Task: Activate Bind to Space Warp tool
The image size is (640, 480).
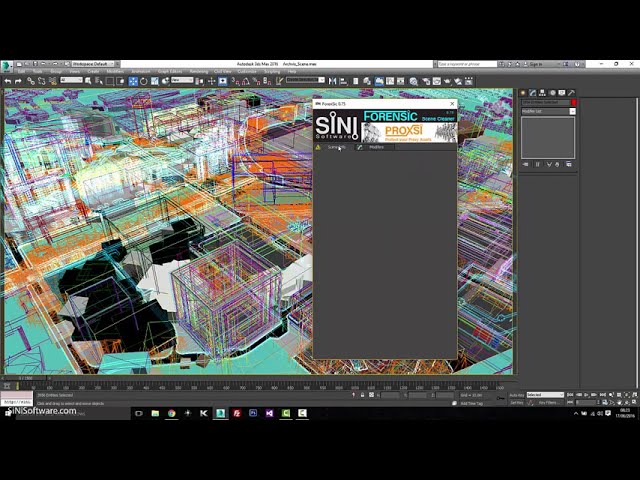Action: coord(52,81)
